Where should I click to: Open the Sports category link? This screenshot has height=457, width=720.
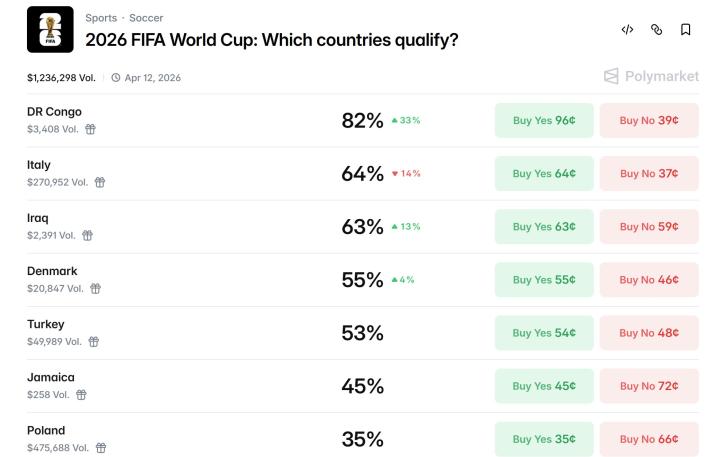tap(101, 18)
